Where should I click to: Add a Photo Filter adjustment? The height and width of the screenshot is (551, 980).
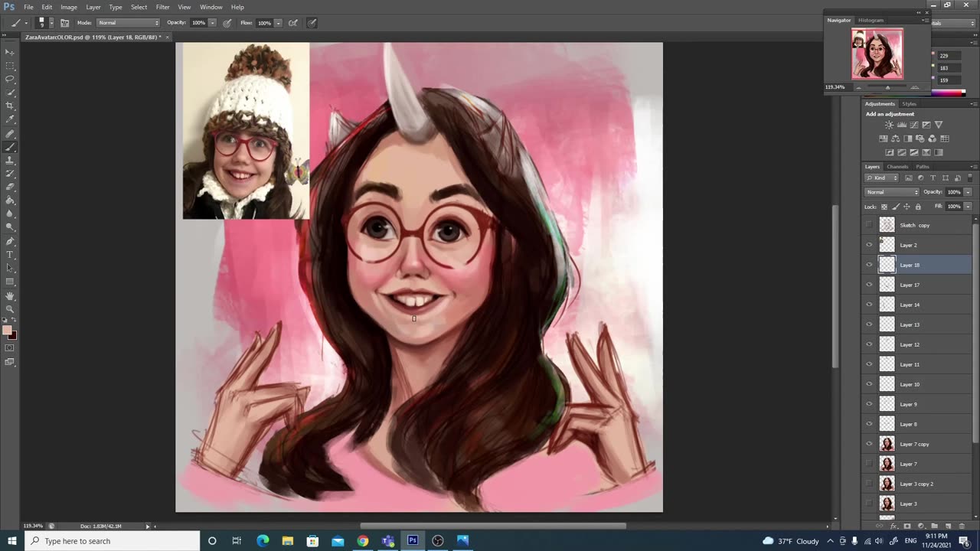click(x=920, y=139)
